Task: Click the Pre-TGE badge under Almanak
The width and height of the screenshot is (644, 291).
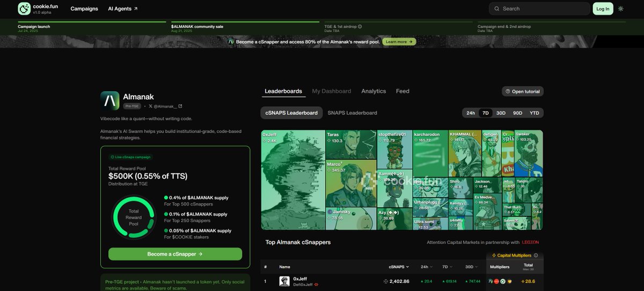Action: click(133, 106)
